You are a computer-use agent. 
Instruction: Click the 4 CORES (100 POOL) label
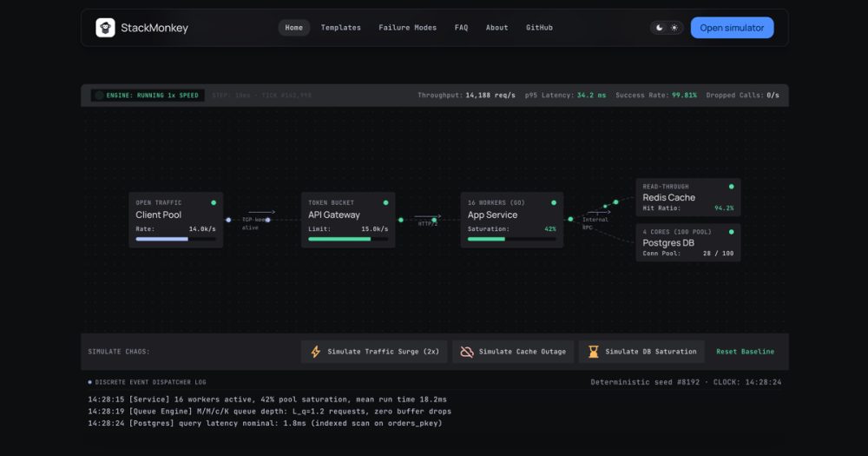click(x=677, y=232)
